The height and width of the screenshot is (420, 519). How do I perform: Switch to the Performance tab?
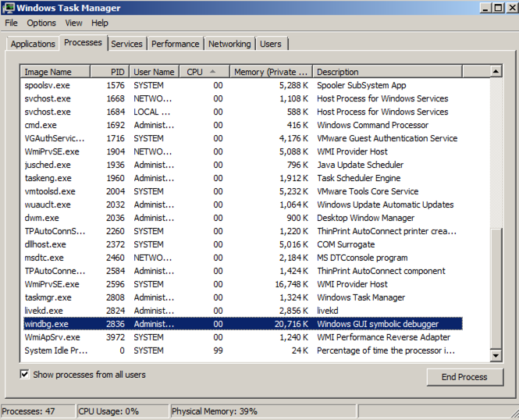click(x=176, y=44)
